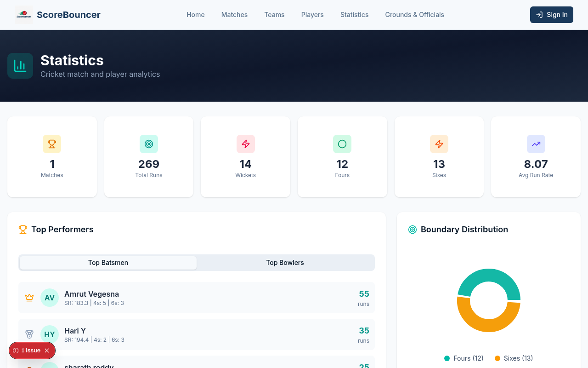Click the trophy icon on Matches card

52,144
